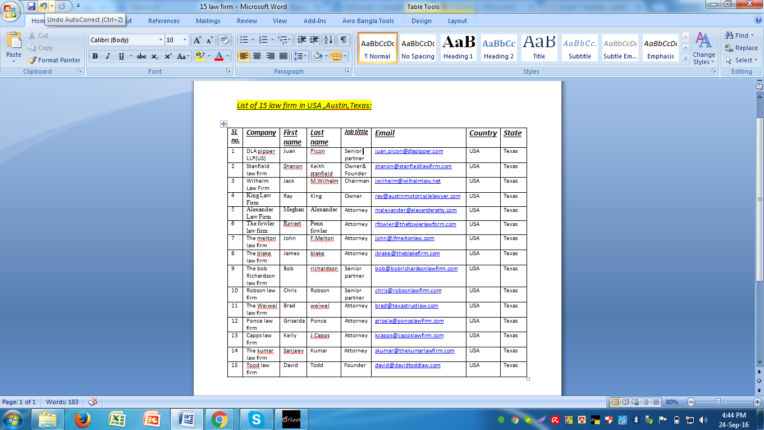Apply the No Spacing style

point(418,48)
